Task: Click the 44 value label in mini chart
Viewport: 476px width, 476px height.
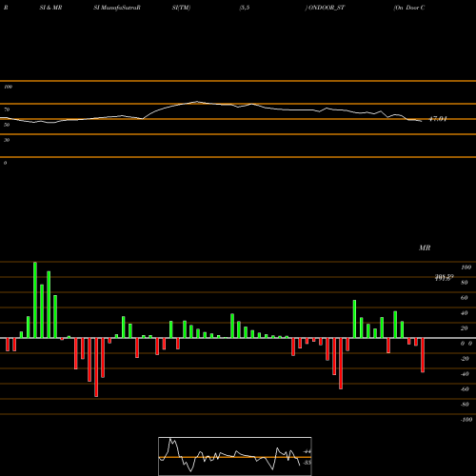Action: pos(307,451)
